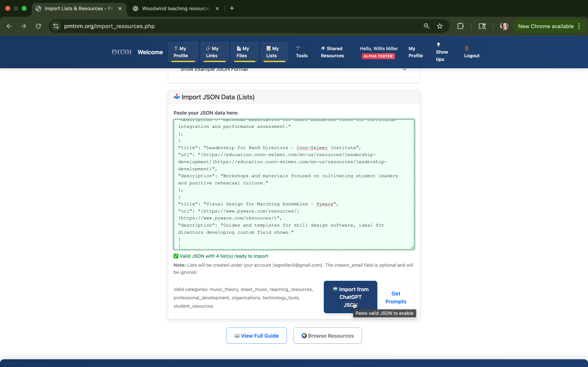Image resolution: width=588 pixels, height=367 pixels.
Task: Click the View Full Guide button
Action: (256, 336)
